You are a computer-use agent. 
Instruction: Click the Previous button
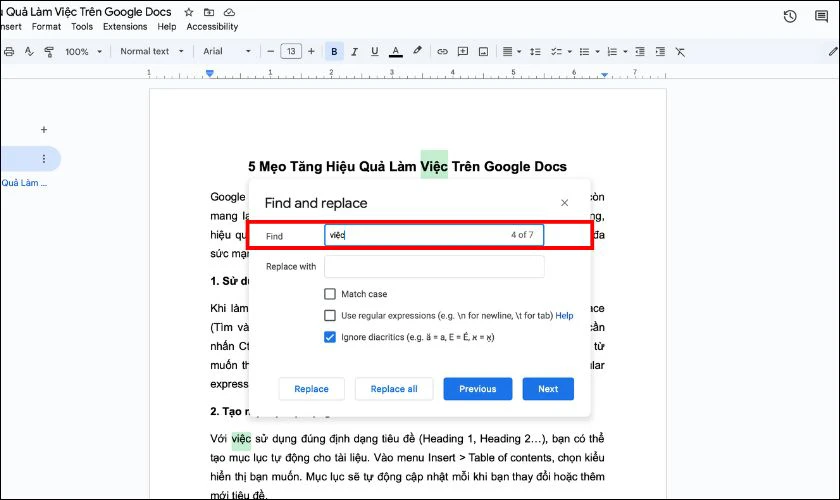click(477, 389)
